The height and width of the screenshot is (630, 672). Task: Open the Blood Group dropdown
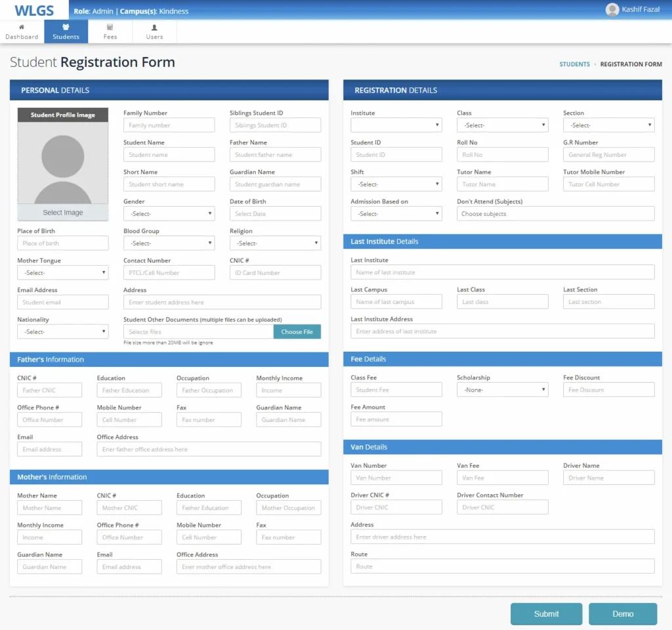point(169,243)
